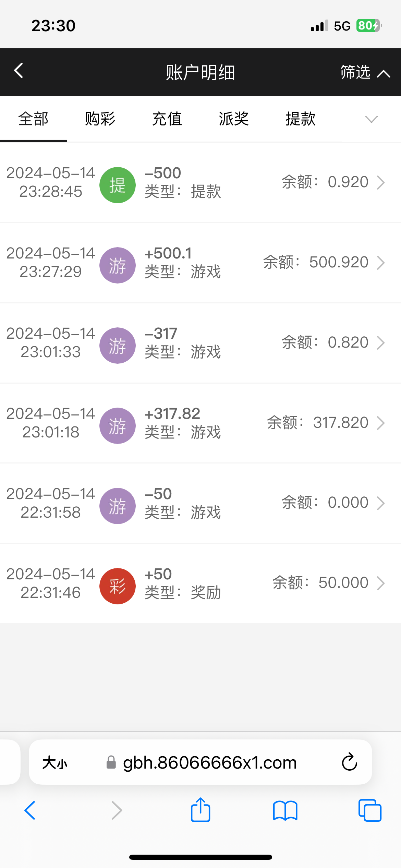The height and width of the screenshot is (868, 401).
Task: Tap the green 提 withdrawal icon
Action: pos(117,185)
